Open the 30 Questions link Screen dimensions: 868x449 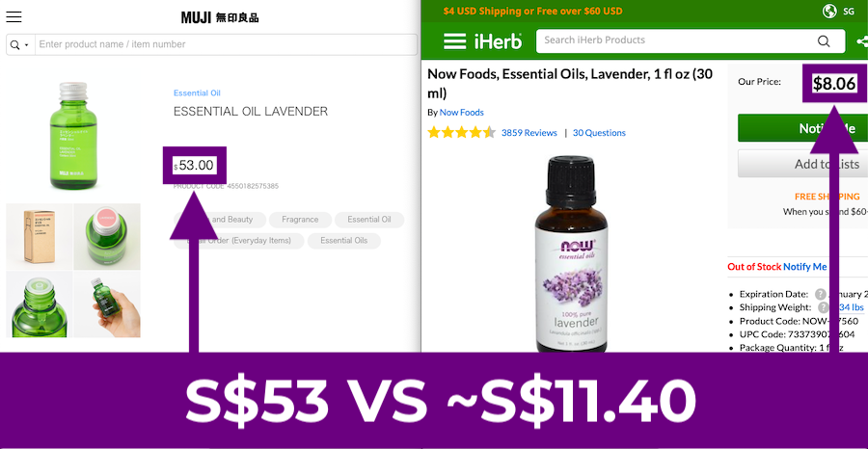[x=599, y=133]
